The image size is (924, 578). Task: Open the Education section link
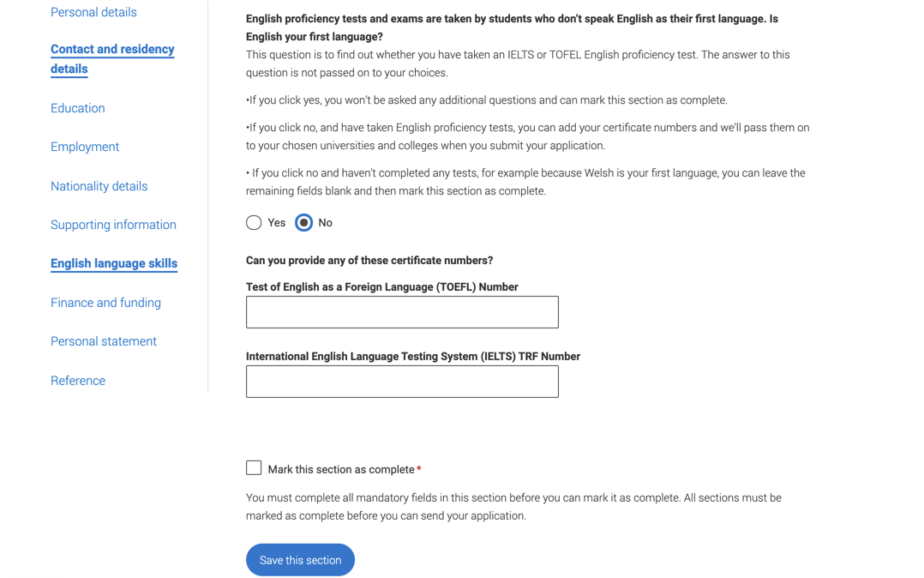[x=78, y=109]
